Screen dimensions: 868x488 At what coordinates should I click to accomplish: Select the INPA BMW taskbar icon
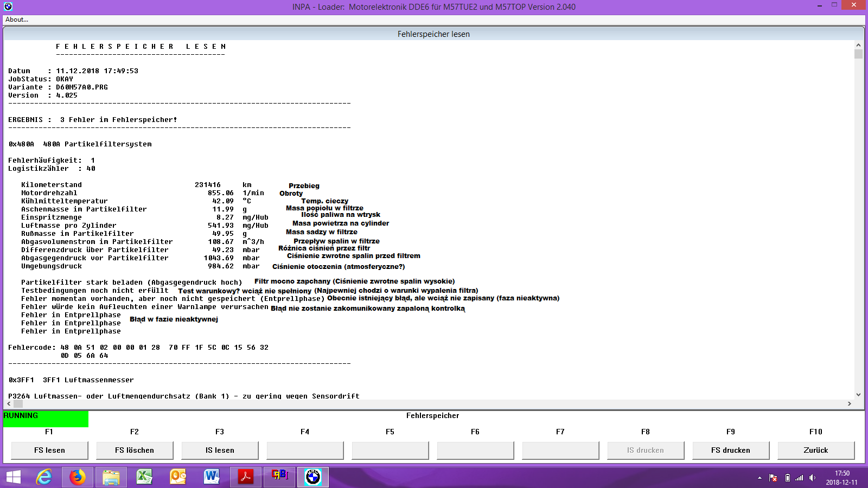point(313,477)
